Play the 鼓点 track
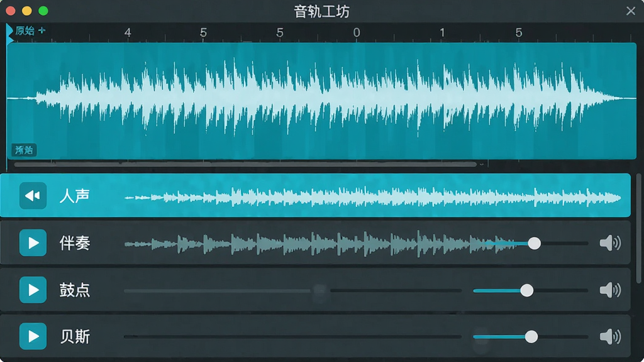644x362 pixels. coord(33,290)
